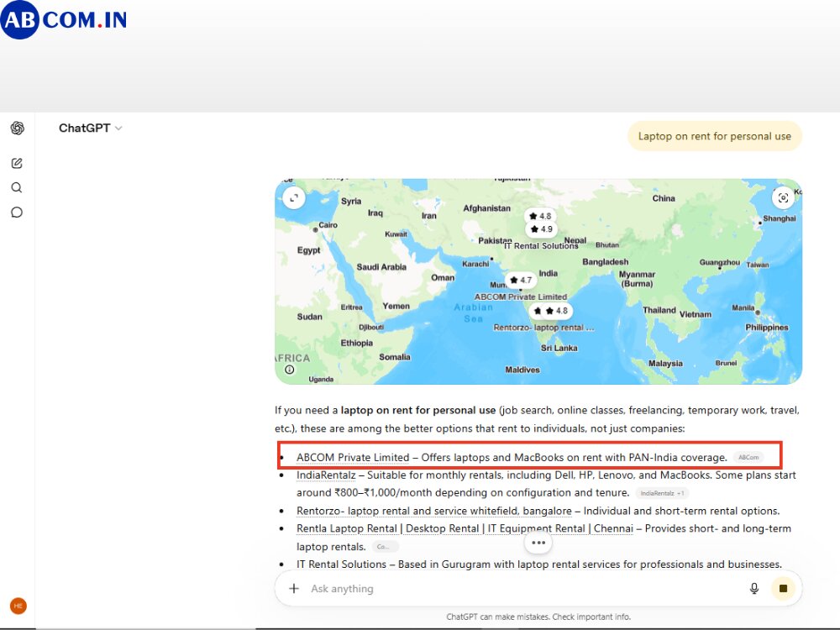The height and width of the screenshot is (630, 840).
Task: Click the three-dots more options button
Action: point(538,543)
